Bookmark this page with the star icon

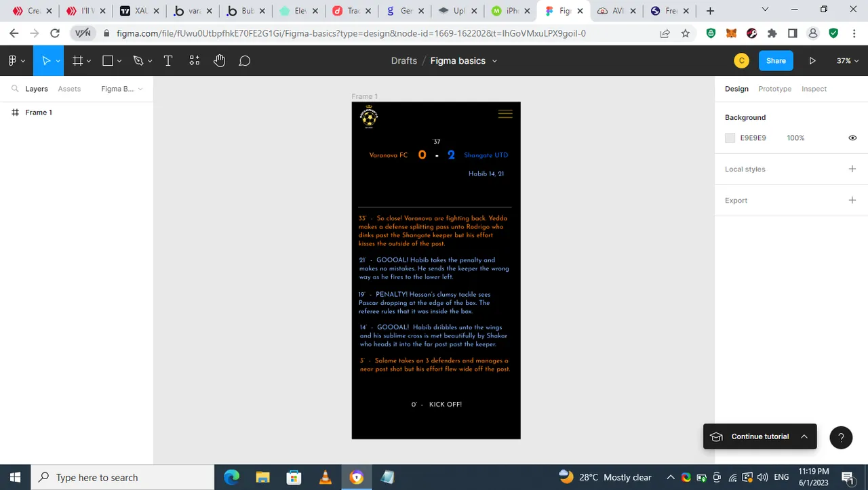(x=686, y=33)
